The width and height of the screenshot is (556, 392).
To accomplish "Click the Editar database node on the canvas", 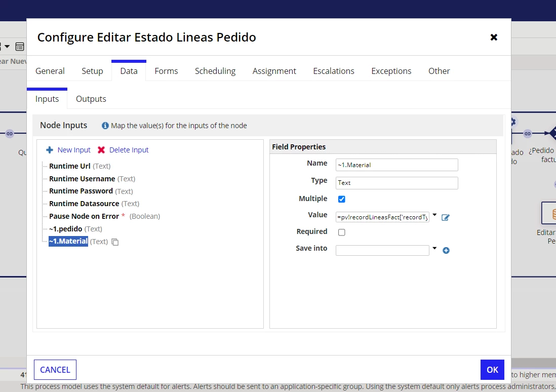I will [548, 213].
